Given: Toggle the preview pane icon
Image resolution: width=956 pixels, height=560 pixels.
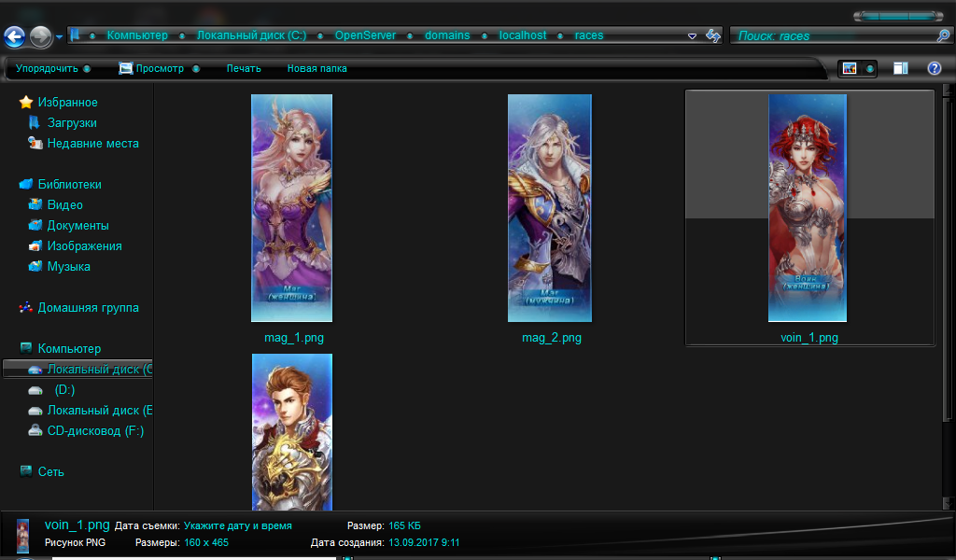Looking at the screenshot, I should (x=900, y=68).
